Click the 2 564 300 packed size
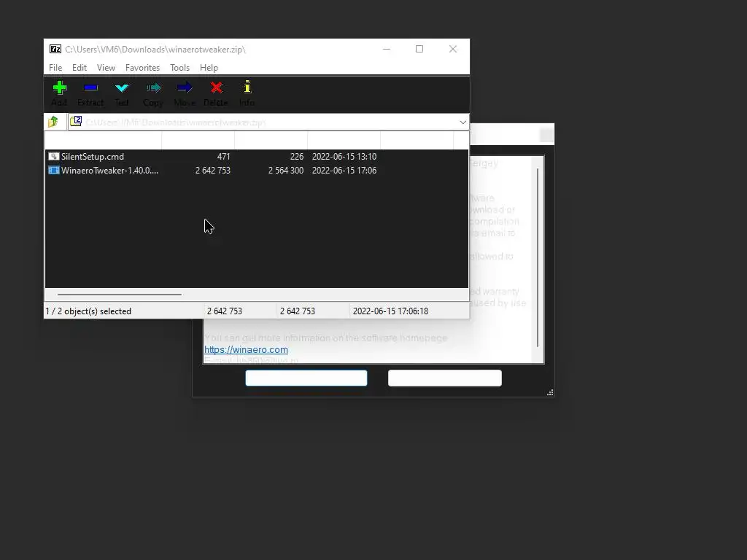 coord(286,171)
